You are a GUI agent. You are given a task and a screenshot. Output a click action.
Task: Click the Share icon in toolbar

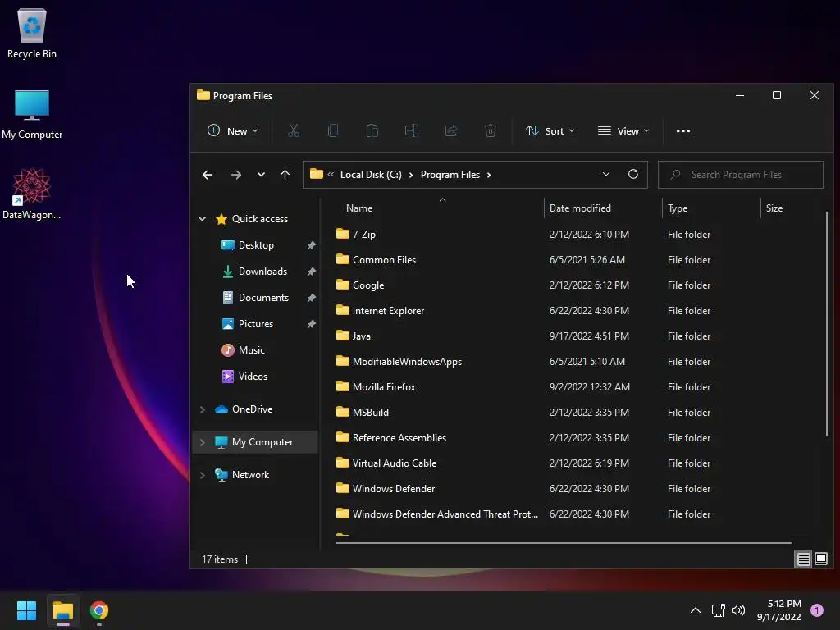tap(451, 130)
